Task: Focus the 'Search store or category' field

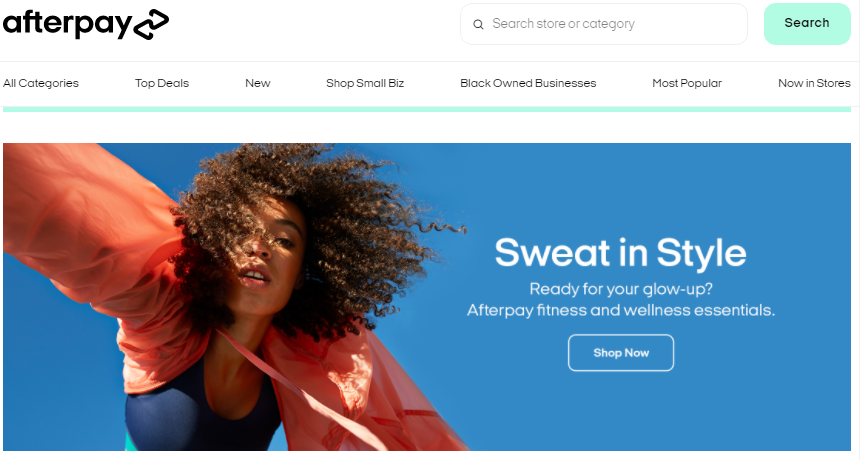Action: point(604,24)
